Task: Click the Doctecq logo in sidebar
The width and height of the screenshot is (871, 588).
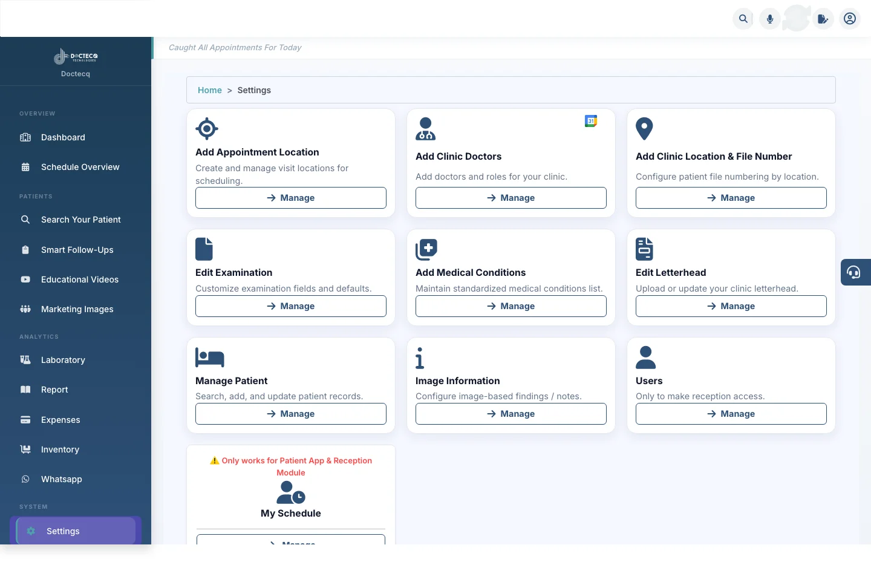Action: [76, 56]
